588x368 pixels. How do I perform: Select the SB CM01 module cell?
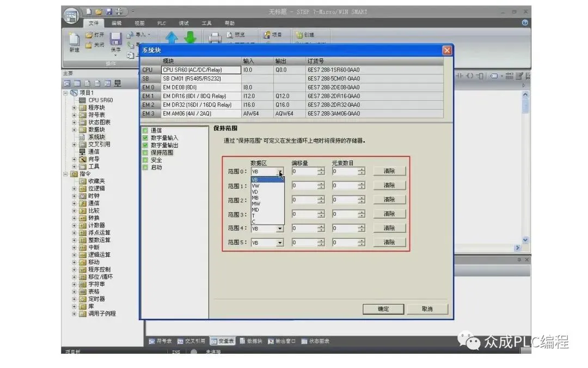pos(201,79)
